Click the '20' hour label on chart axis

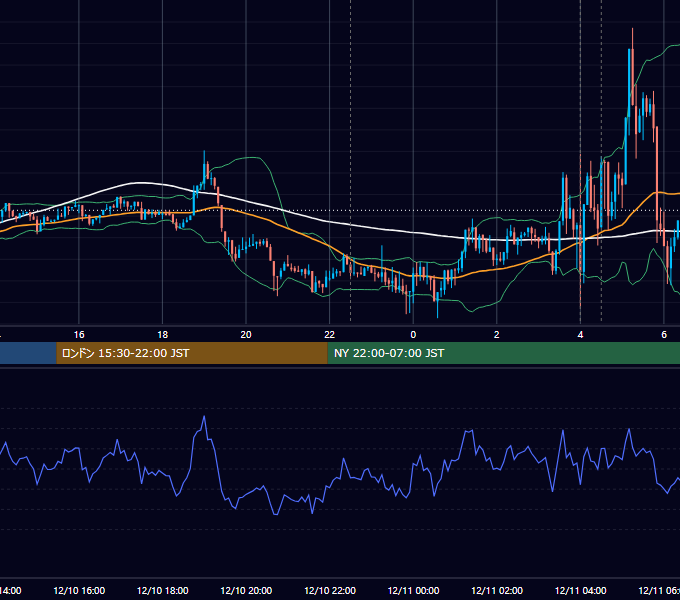pos(246,335)
